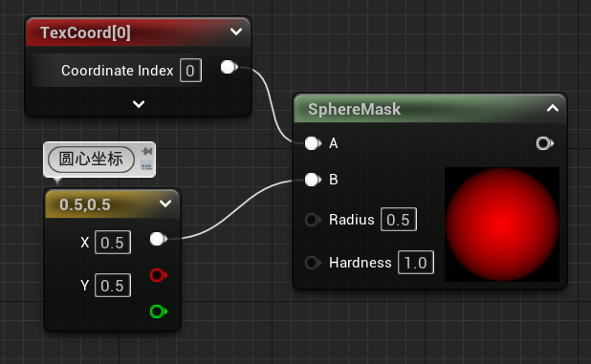Toggle comment bubble visibility button

point(146,165)
